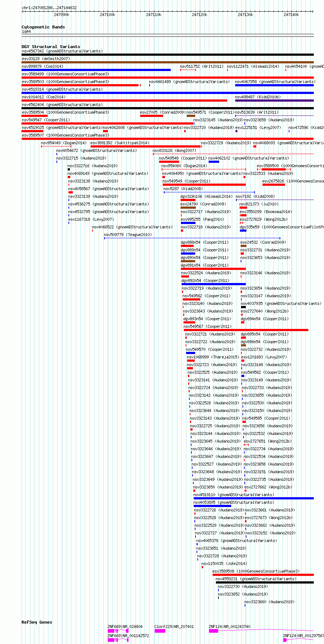Viewport: 324px width, 644px height.
Task: Open variant nsv3323660 (Audano2019) label
Action: [x=269, y=602]
